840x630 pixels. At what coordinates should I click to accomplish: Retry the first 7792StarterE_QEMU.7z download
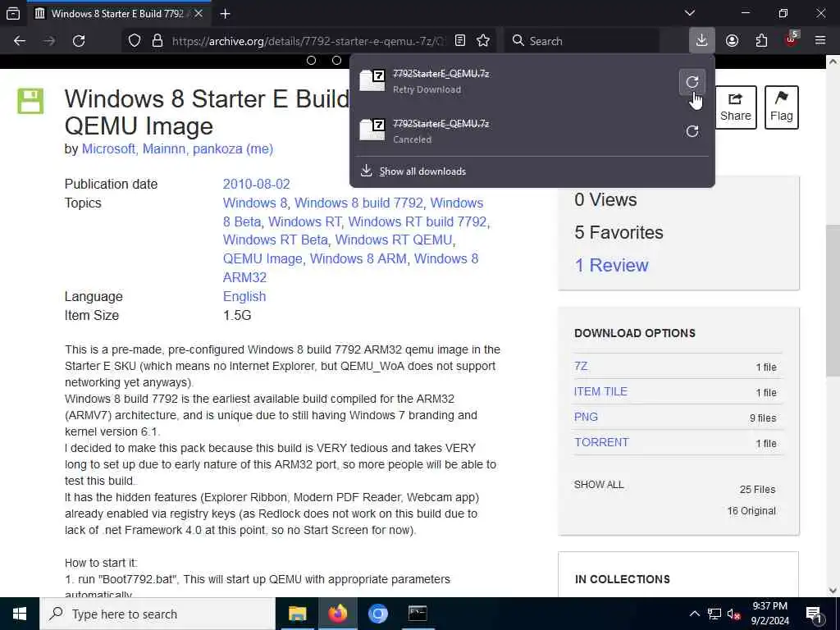click(x=692, y=82)
